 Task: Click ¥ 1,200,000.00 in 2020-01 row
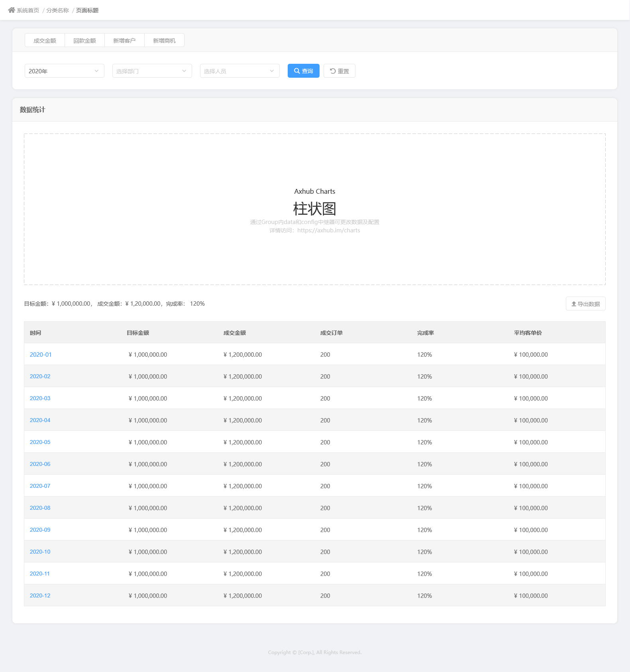click(243, 354)
